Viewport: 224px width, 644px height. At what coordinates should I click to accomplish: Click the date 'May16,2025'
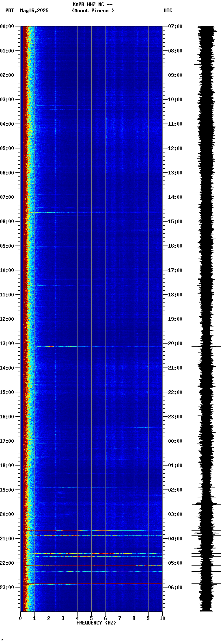[x=34, y=11]
